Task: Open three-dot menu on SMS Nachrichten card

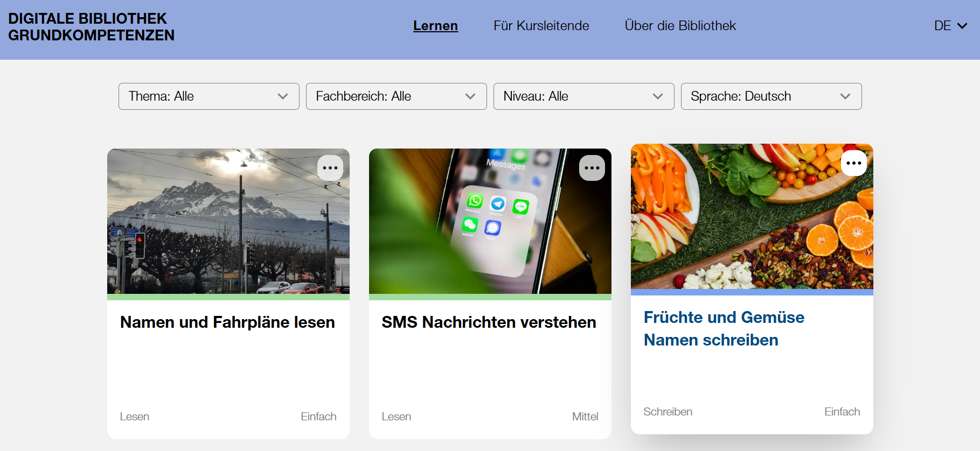Action: coord(592,168)
